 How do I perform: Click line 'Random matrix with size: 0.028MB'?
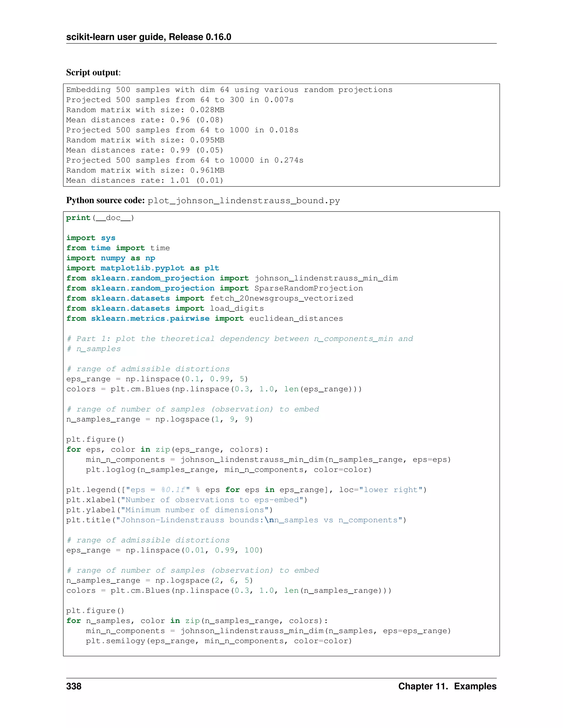(x=145, y=110)
